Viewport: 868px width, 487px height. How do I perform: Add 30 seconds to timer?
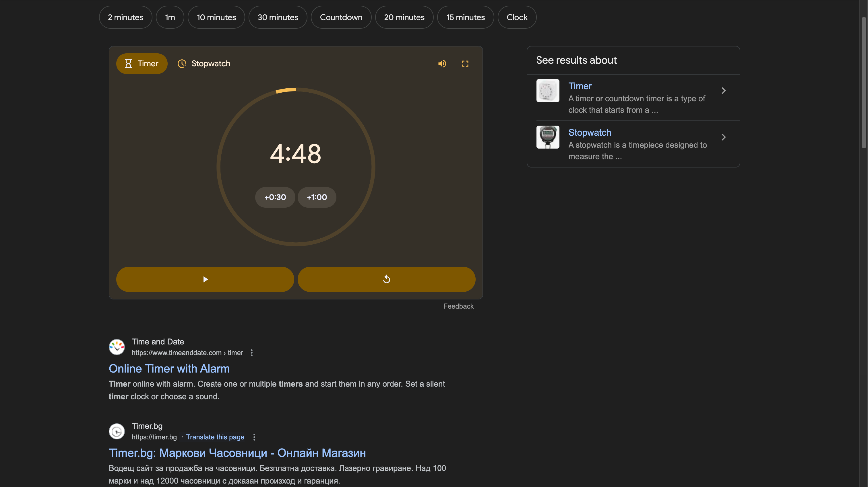275,197
